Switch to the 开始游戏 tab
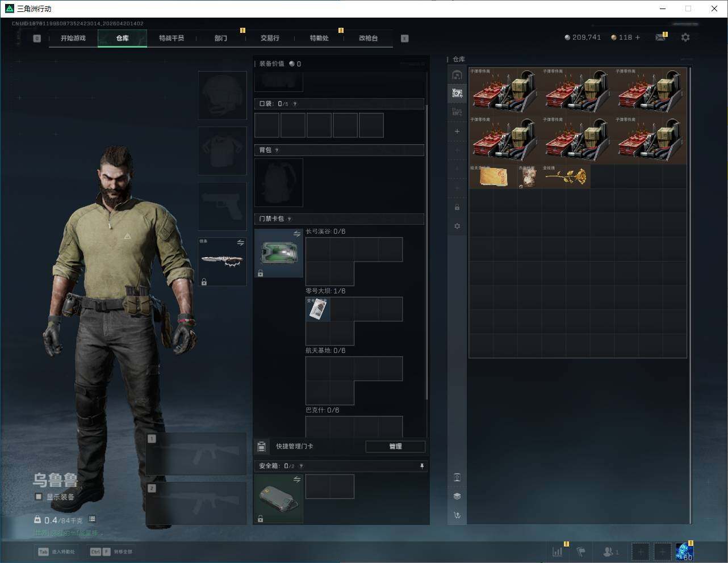Screen dimensions: 728x563 click(x=73, y=38)
